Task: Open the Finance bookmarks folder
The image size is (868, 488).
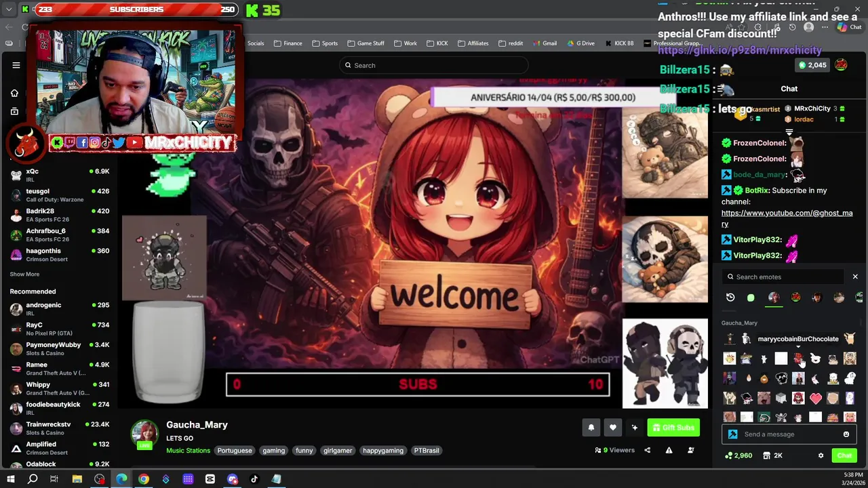Action: click(x=288, y=43)
